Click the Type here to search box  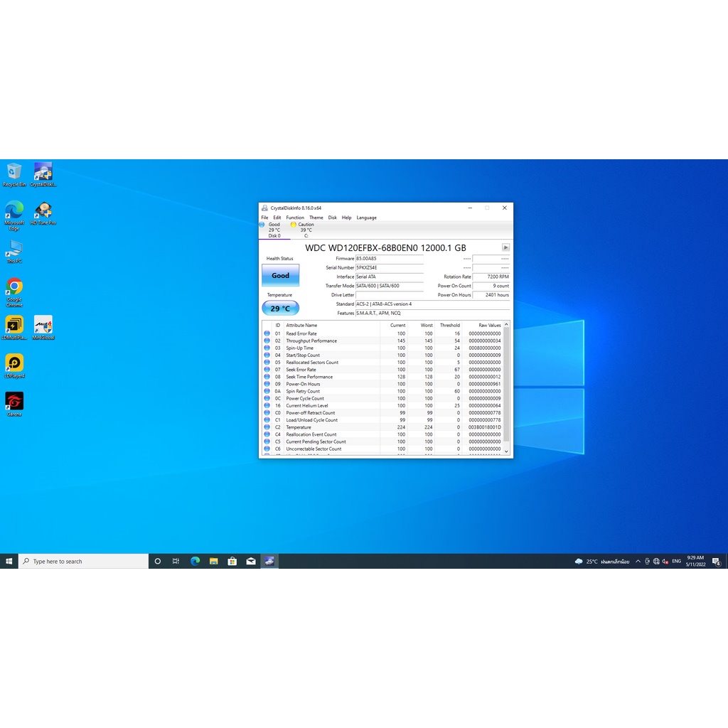(84, 561)
